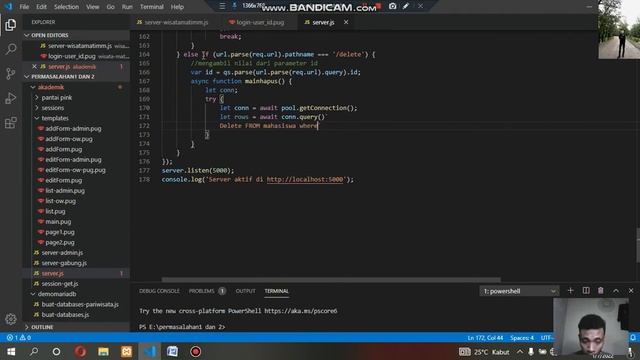Add a new terminal with plus icon
Image resolution: width=640 pixels, height=360 pixels.
tap(570, 291)
